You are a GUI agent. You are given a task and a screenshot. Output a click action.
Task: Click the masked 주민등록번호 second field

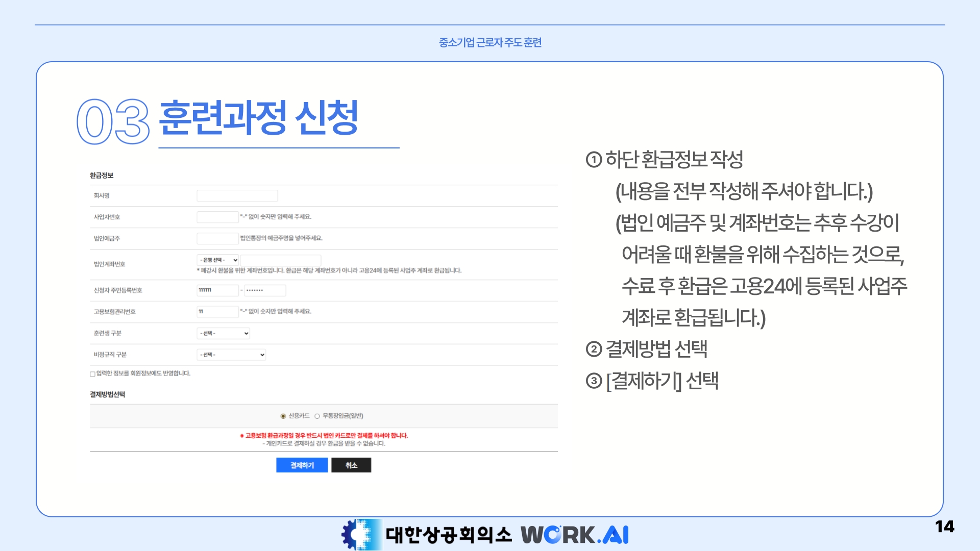(x=264, y=290)
